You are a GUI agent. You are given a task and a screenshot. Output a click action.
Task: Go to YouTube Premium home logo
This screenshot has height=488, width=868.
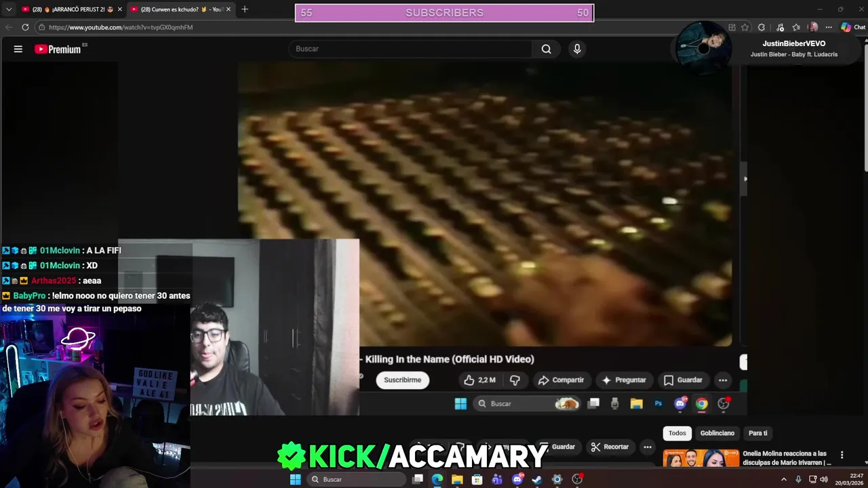58,49
